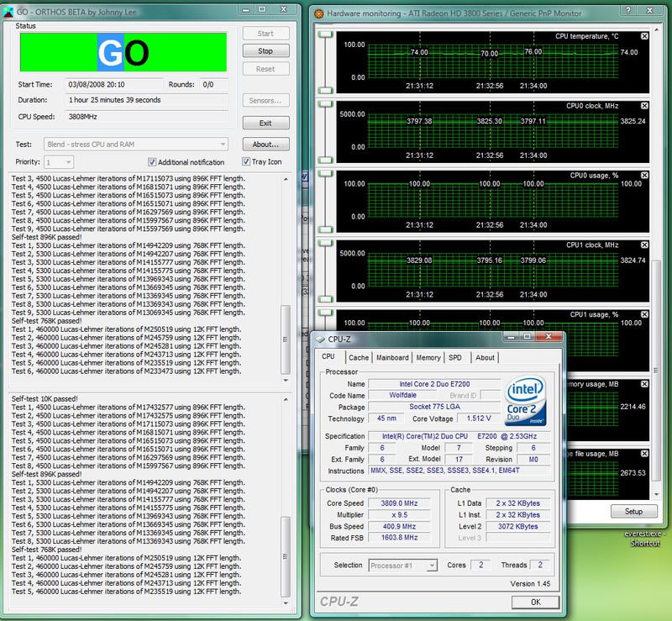Toggle the Tray Icon checkbox
The width and height of the screenshot is (672, 621).
coord(246,162)
